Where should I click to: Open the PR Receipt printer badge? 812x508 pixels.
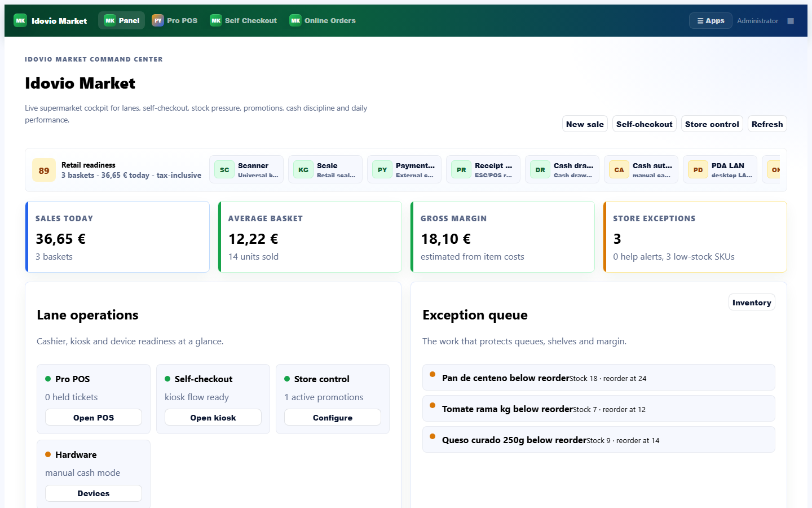(x=483, y=170)
